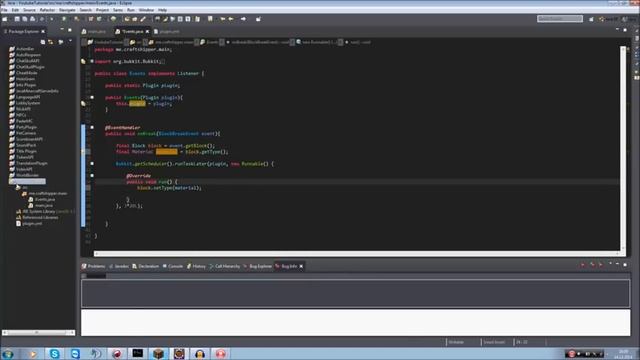Open Package Explorer view menu arrow
This screenshot has width=640, height=360.
click(70, 41)
